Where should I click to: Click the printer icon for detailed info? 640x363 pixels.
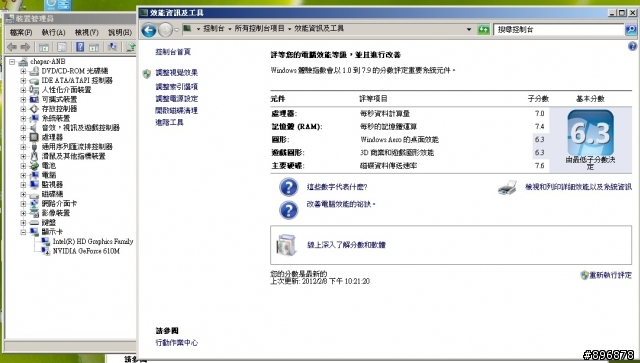(x=507, y=188)
